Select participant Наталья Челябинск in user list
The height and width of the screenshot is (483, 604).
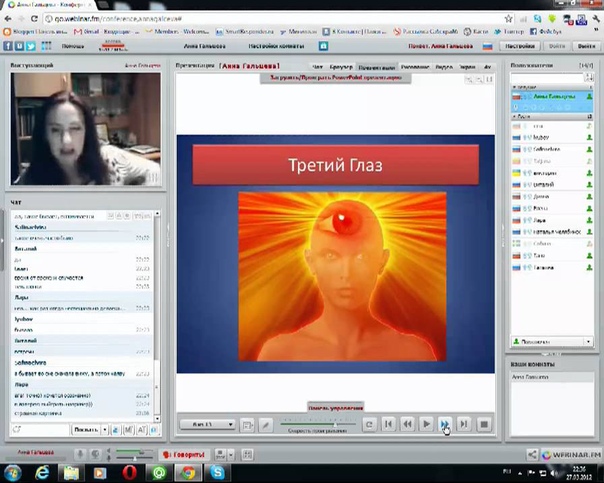[552, 232]
